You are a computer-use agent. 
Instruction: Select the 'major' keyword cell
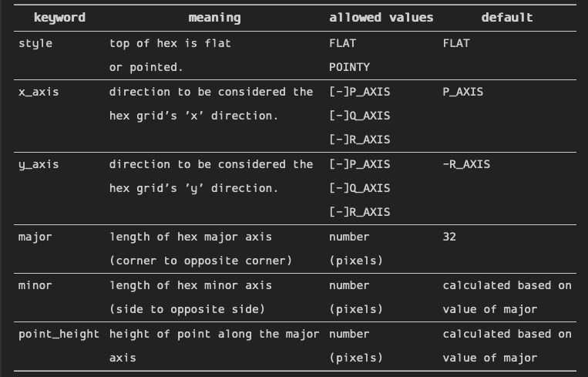pos(35,237)
